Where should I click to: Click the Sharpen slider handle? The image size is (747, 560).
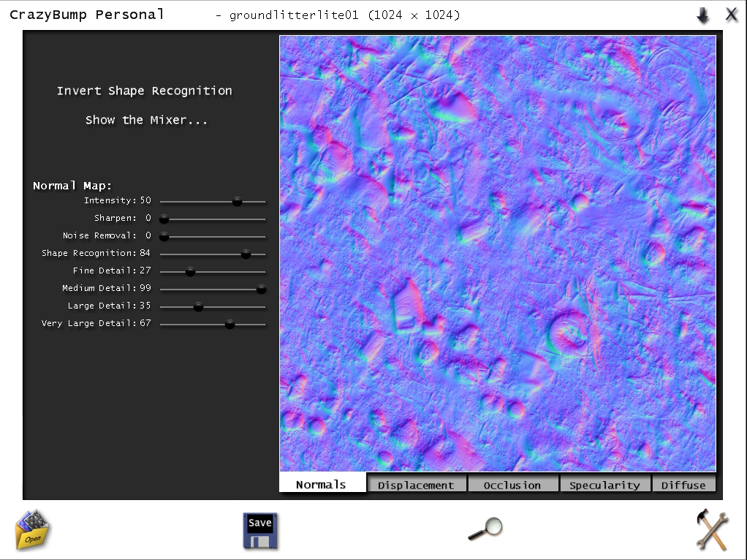click(164, 219)
